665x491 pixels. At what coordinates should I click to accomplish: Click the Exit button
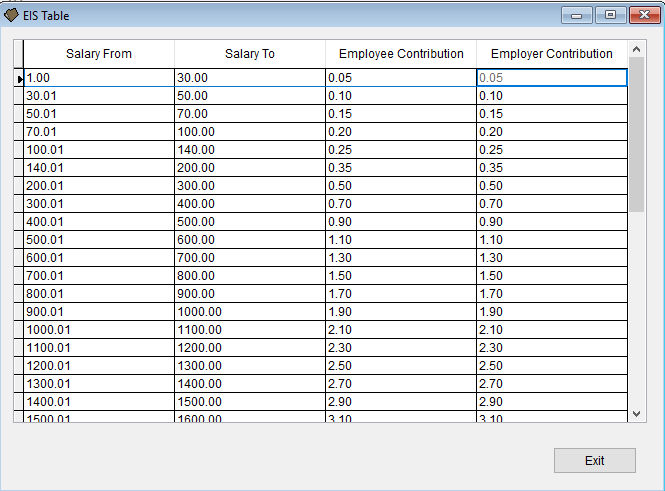tap(595, 460)
